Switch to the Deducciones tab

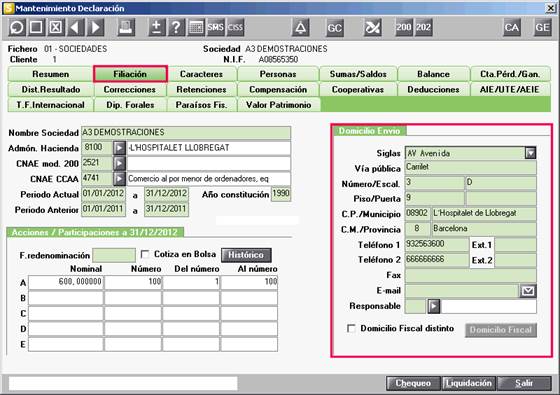point(433,89)
